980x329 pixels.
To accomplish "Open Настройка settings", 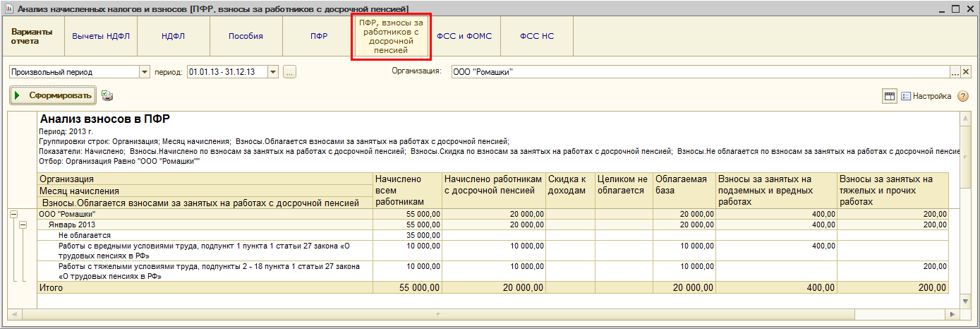I will click(x=926, y=96).
